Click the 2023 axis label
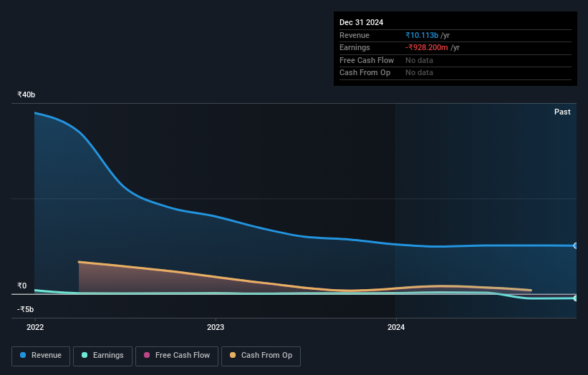The height and width of the screenshot is (375, 588). [216, 328]
